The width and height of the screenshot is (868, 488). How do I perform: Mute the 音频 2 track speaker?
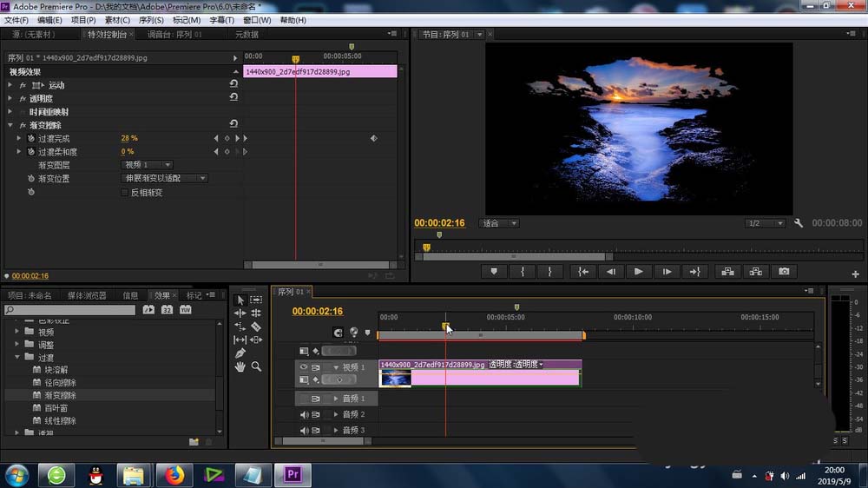coord(304,414)
